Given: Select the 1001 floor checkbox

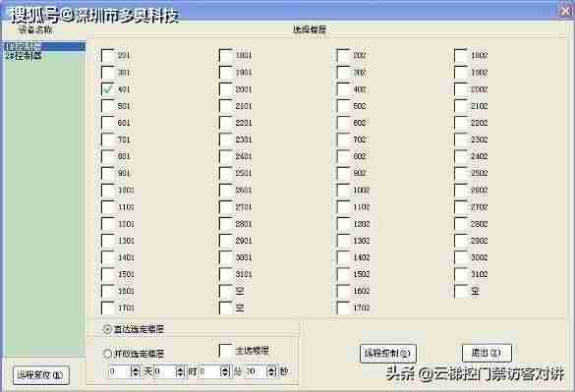Looking at the screenshot, I should pos(108,191).
